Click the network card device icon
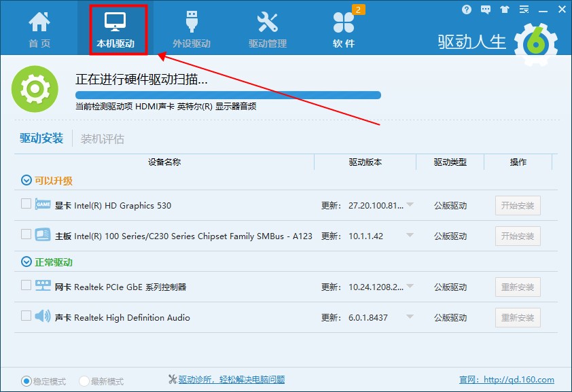The height and width of the screenshot is (392, 572). click(43, 285)
